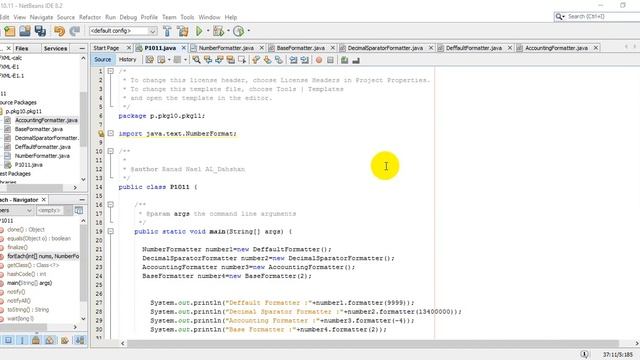Screen dimensions: 640x360
Task: Click Clean and Build Project icon
Action: coord(182,31)
